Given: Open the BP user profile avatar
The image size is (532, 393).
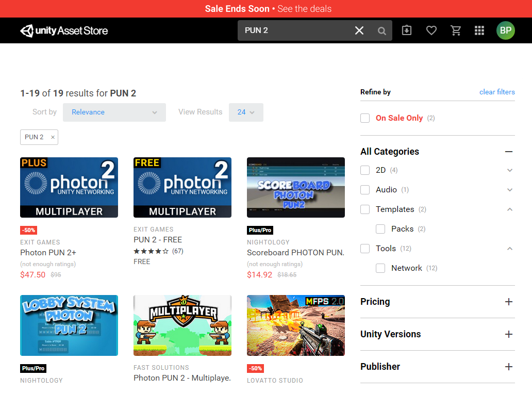Looking at the screenshot, I should tap(505, 30).
